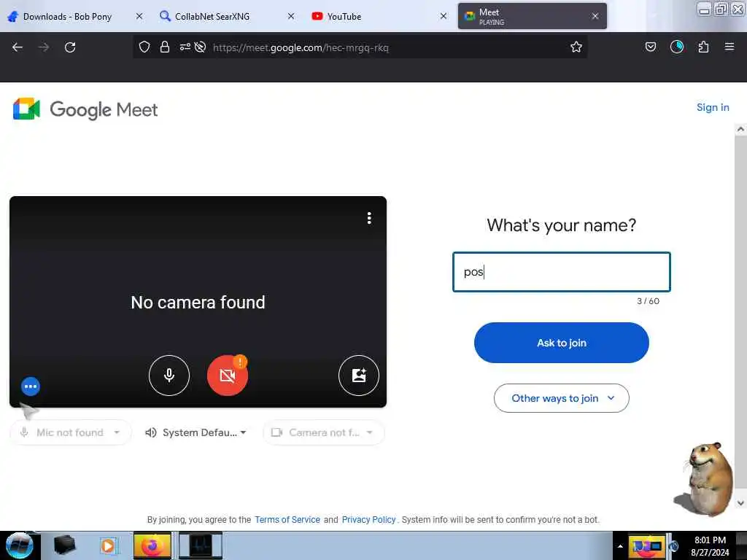Click the browser forward arrow
Image resolution: width=747 pixels, height=560 pixels.
[x=44, y=47]
